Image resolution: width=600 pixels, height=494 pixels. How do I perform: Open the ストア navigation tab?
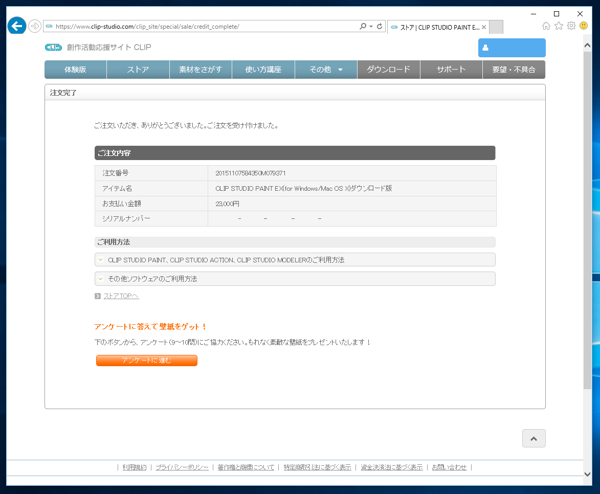138,69
